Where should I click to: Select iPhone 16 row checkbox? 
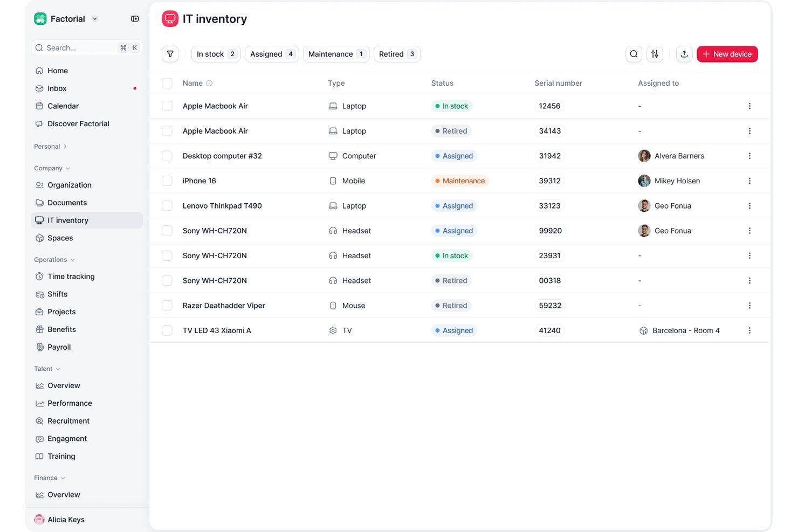pos(167,181)
